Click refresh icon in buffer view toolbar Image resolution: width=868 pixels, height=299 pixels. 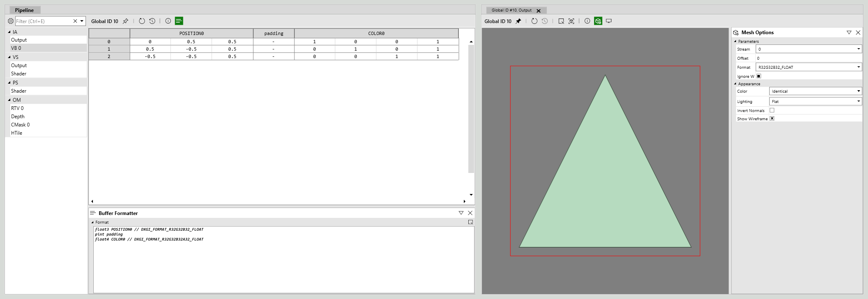[142, 21]
